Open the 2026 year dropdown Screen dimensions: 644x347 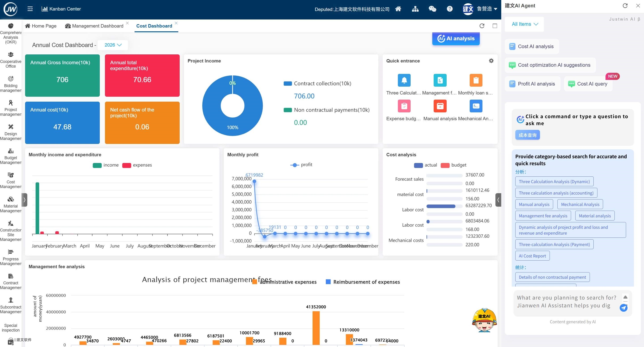[113, 45]
